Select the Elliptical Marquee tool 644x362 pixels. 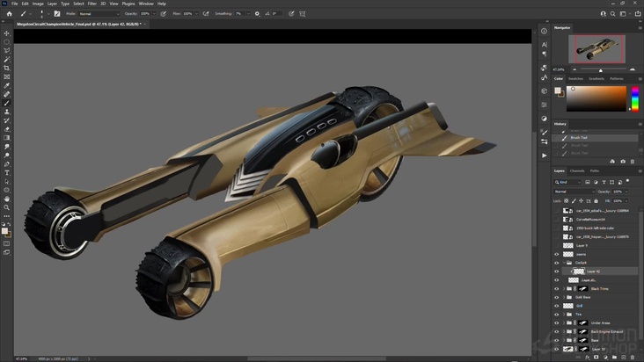[x=6, y=42]
